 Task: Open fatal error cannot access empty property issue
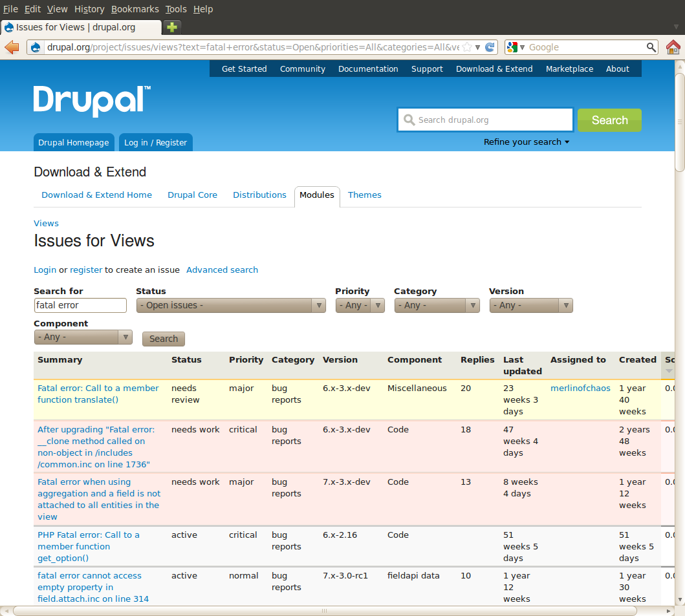(x=93, y=587)
